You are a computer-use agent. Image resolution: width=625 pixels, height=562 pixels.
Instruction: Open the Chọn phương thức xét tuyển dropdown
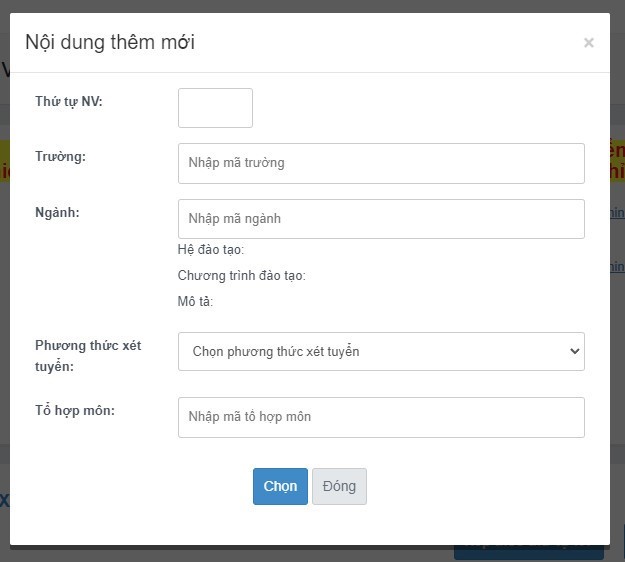(380, 352)
